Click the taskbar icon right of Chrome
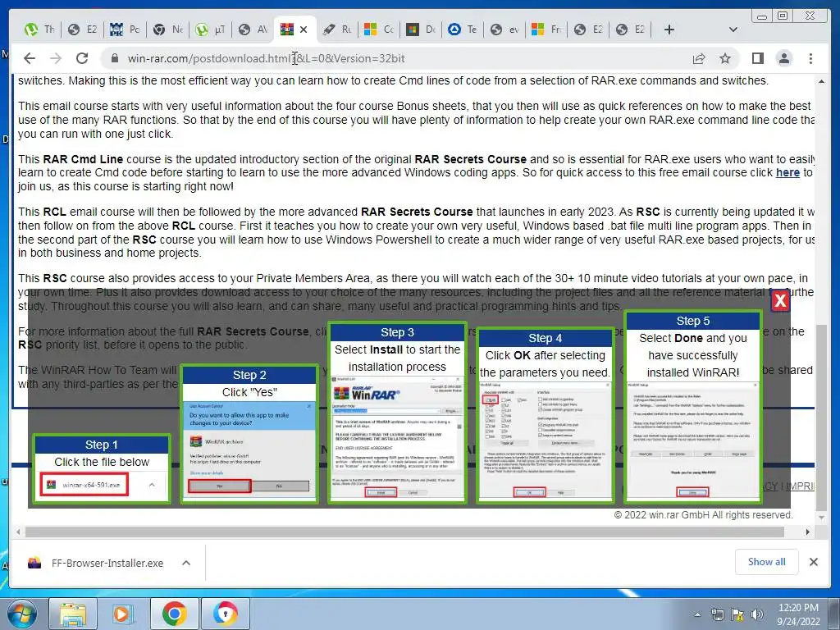840x630 pixels. pos(225,614)
